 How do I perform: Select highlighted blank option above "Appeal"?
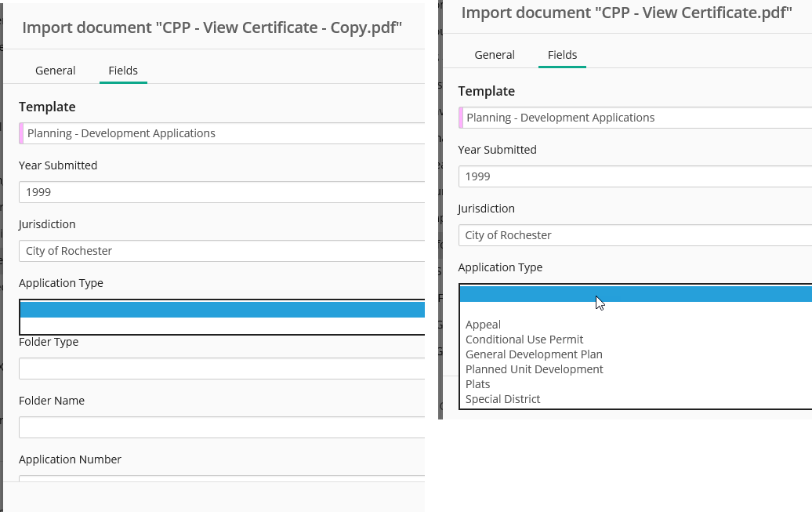point(635,294)
